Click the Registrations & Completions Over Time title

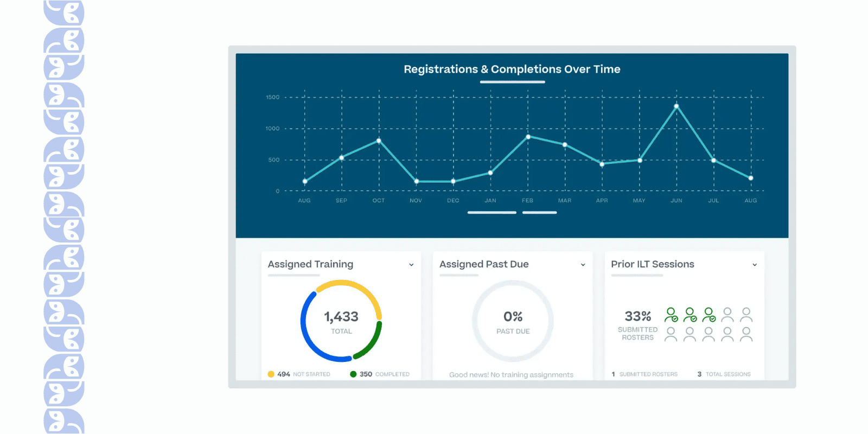point(512,69)
